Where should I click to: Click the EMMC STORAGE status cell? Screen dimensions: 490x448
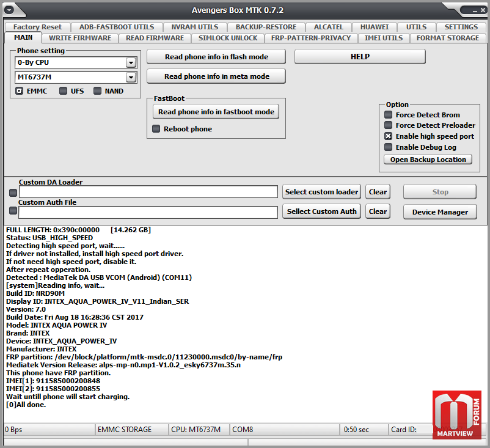pos(131,430)
